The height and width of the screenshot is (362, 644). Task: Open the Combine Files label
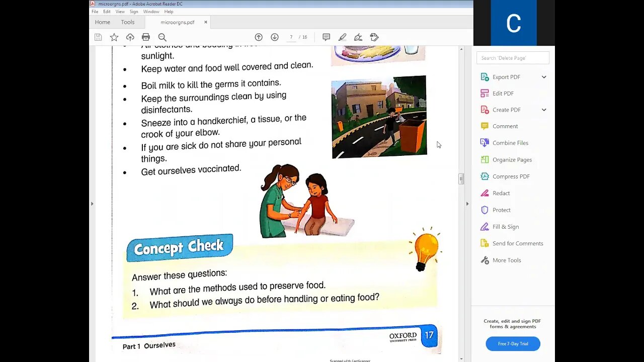(510, 143)
